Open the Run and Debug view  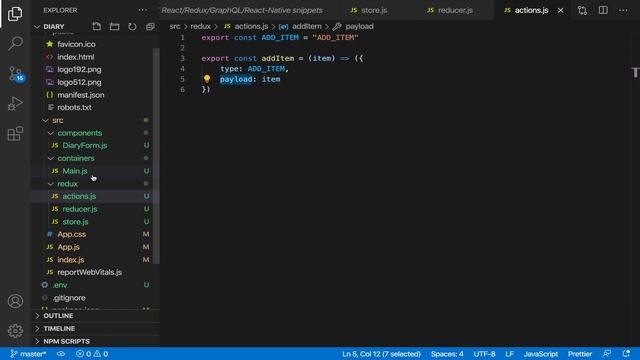pos(15,104)
